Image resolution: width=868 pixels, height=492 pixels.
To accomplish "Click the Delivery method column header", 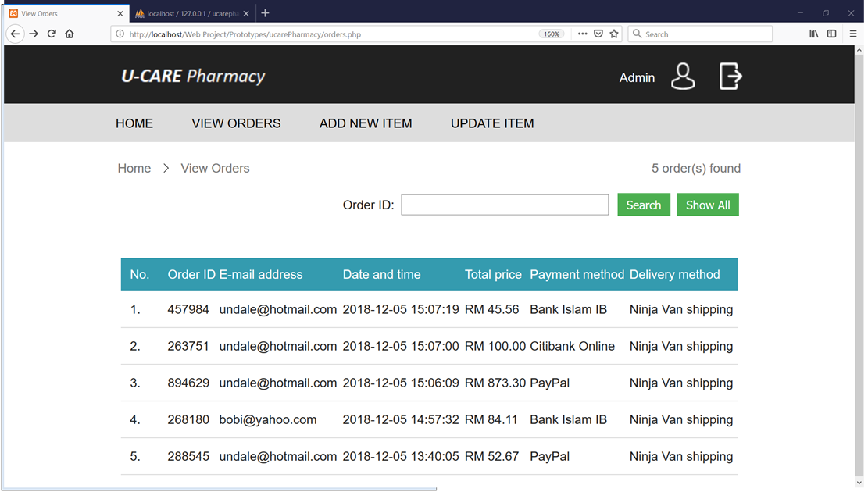I will click(675, 274).
